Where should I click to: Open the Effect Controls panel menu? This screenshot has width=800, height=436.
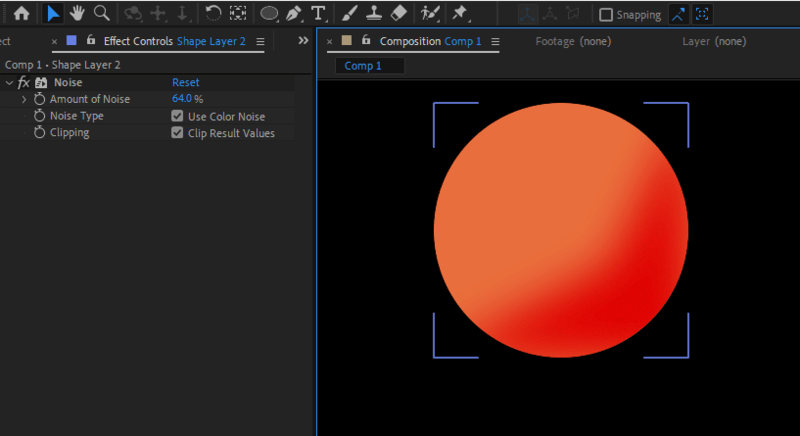tap(260, 42)
